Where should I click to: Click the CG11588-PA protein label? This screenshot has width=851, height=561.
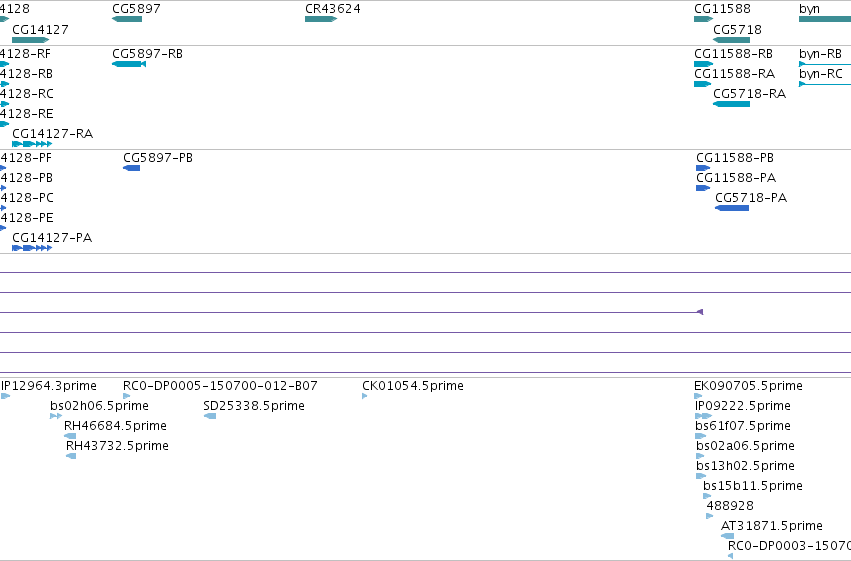click(x=736, y=178)
